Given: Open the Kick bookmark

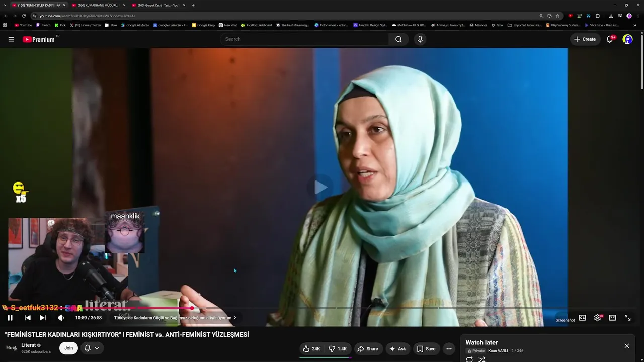Looking at the screenshot, I should [60, 25].
